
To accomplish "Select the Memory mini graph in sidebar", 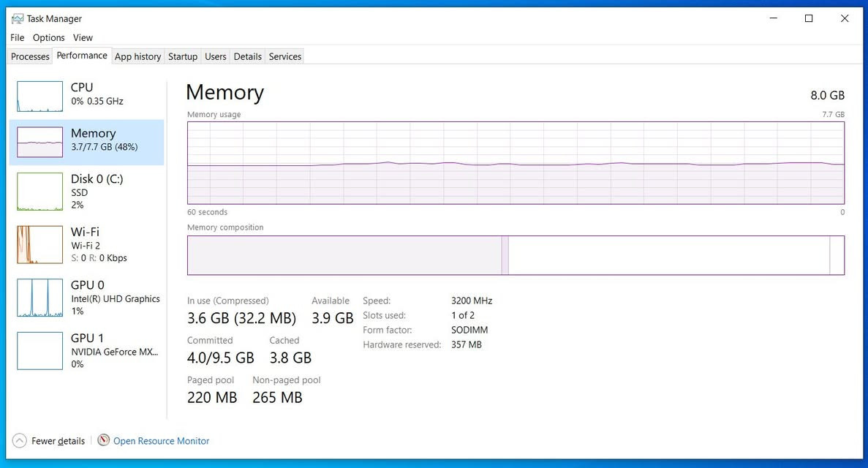I will click(x=40, y=142).
